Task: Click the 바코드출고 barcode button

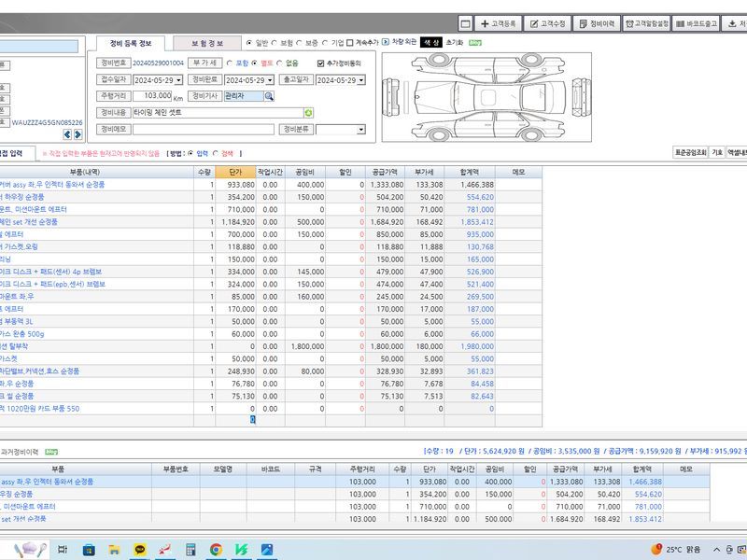Action: point(697,23)
